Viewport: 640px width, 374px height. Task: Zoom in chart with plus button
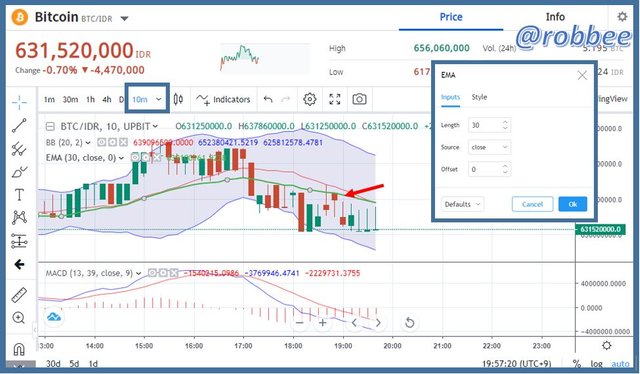tap(323, 323)
